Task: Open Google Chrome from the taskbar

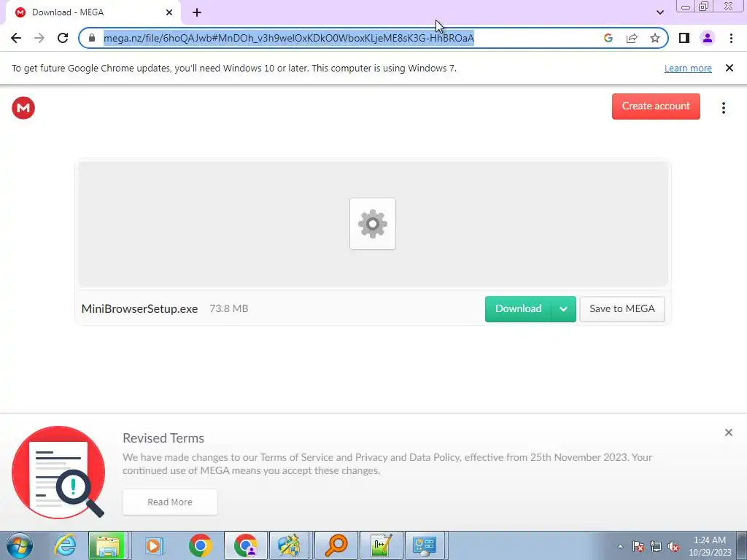Action: 200,545
